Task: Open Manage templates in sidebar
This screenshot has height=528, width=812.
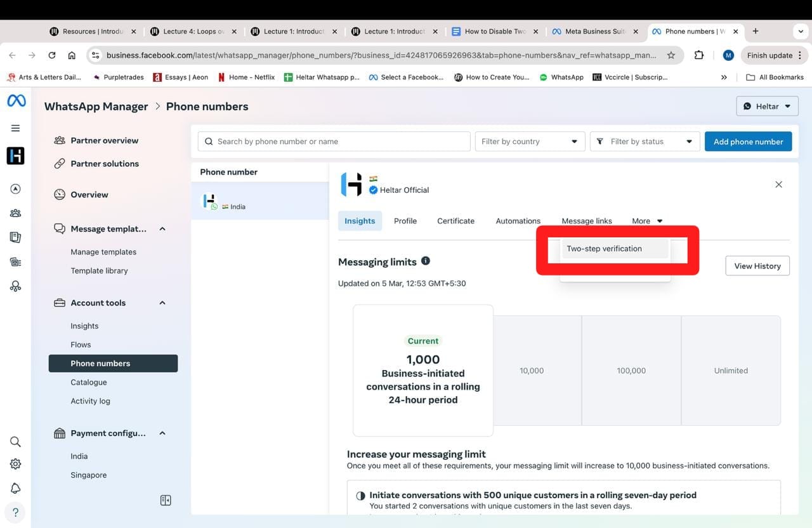Action: 103,252
